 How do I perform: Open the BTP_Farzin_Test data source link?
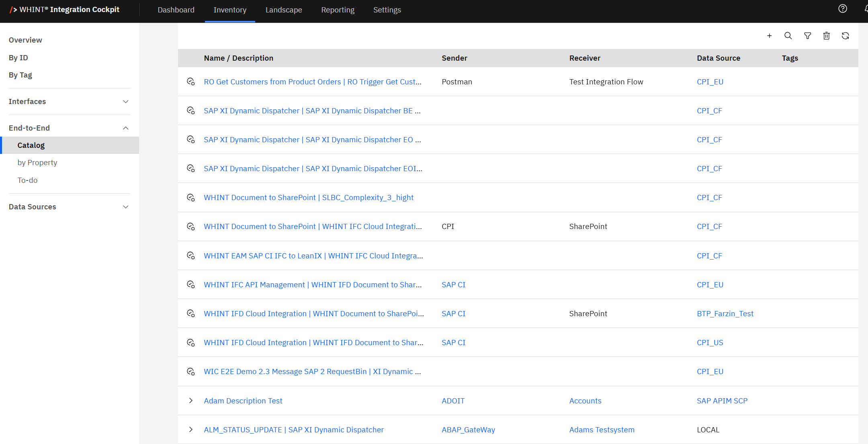tap(725, 313)
